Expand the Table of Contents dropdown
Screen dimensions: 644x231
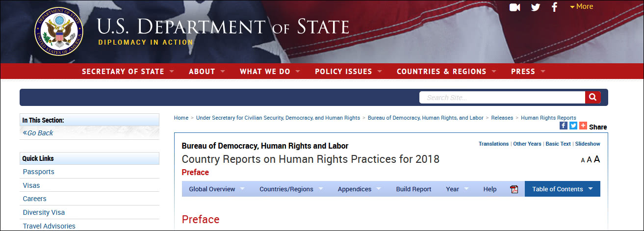tap(563, 189)
